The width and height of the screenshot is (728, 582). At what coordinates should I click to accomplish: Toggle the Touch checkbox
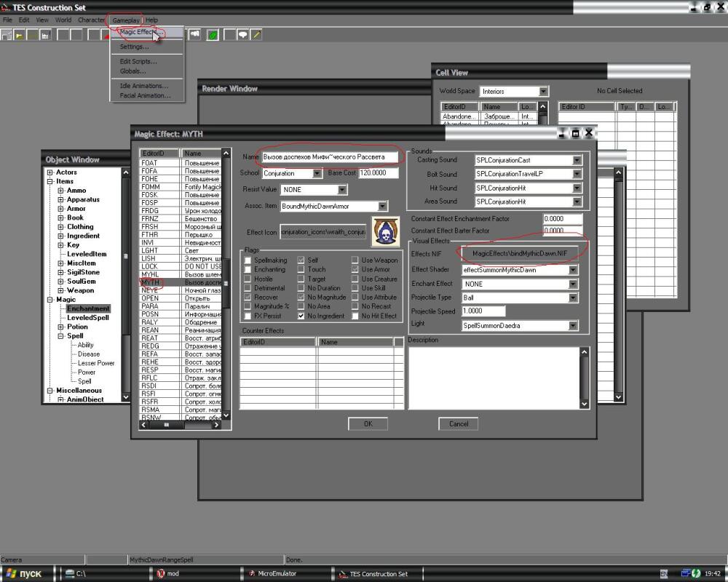[x=301, y=269]
